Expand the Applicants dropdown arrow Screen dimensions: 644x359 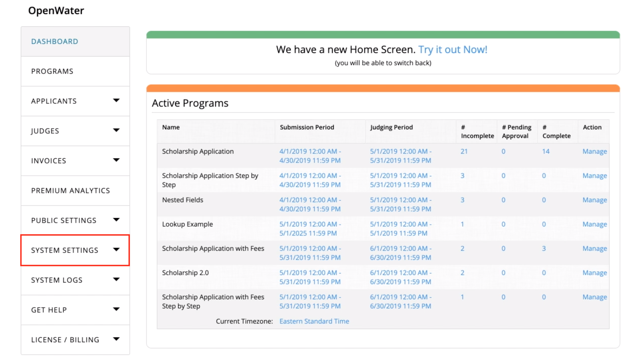116,100
